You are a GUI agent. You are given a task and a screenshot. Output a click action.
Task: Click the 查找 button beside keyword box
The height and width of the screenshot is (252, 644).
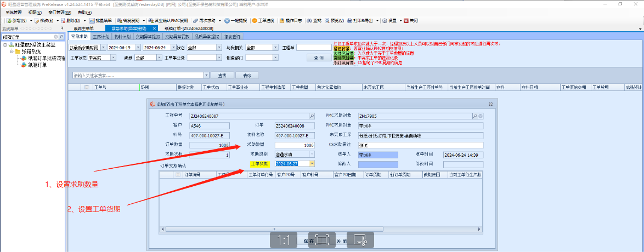(x=222, y=76)
